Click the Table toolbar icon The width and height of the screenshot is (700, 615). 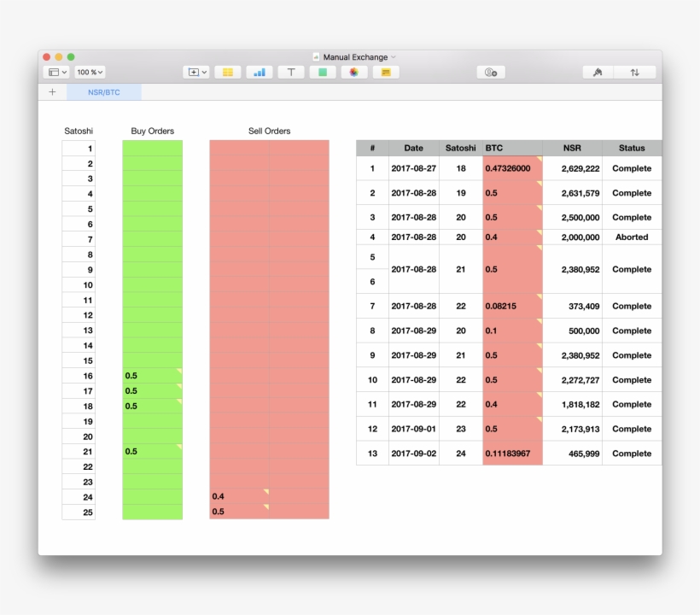pyautogui.click(x=227, y=73)
